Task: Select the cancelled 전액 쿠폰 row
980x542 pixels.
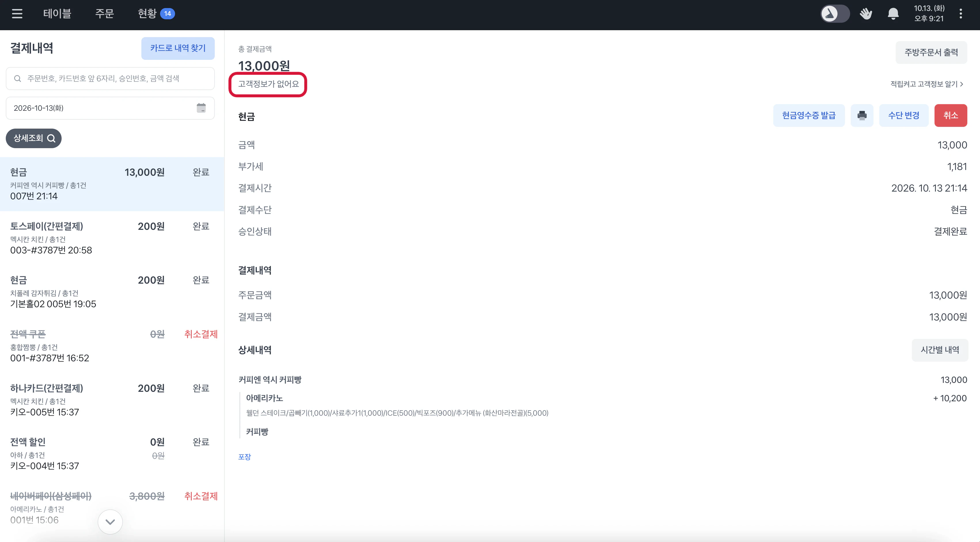Action: coord(112,346)
